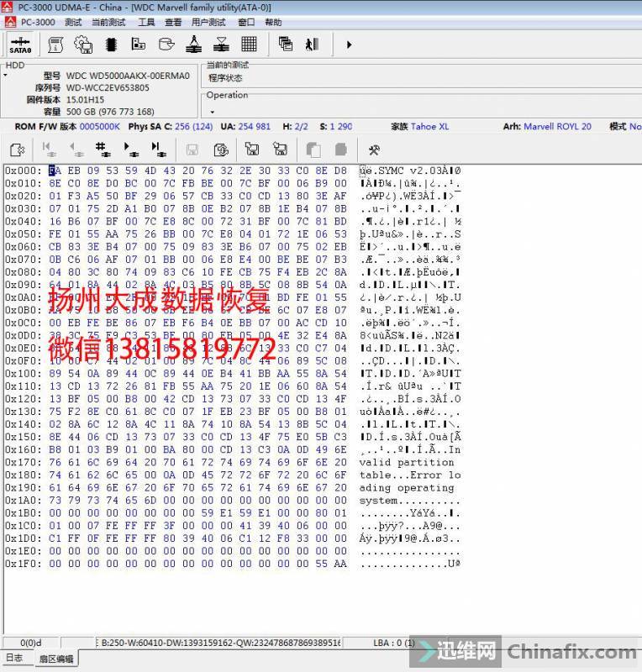The height and width of the screenshot is (672, 642).
Task: Click the upward heads test icon
Action: (193, 45)
